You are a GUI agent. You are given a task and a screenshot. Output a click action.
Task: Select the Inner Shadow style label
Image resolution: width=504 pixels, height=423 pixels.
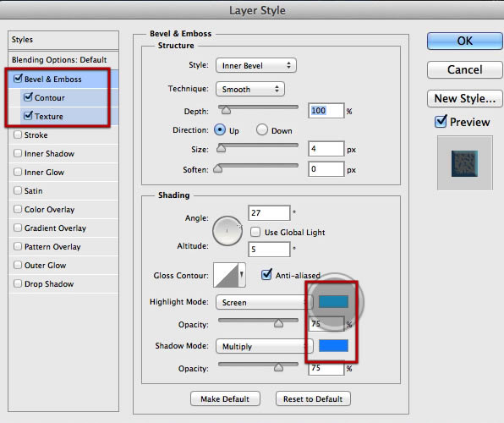(x=49, y=154)
